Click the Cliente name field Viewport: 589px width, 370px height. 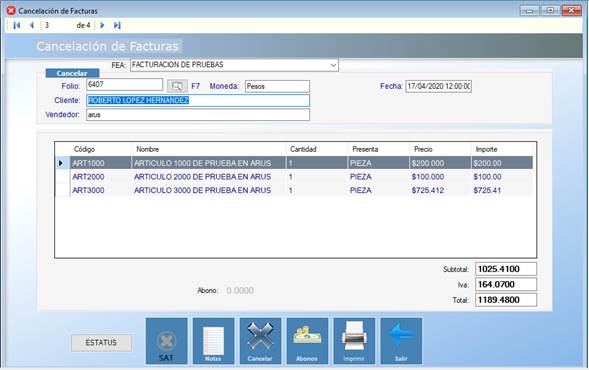[x=198, y=100]
